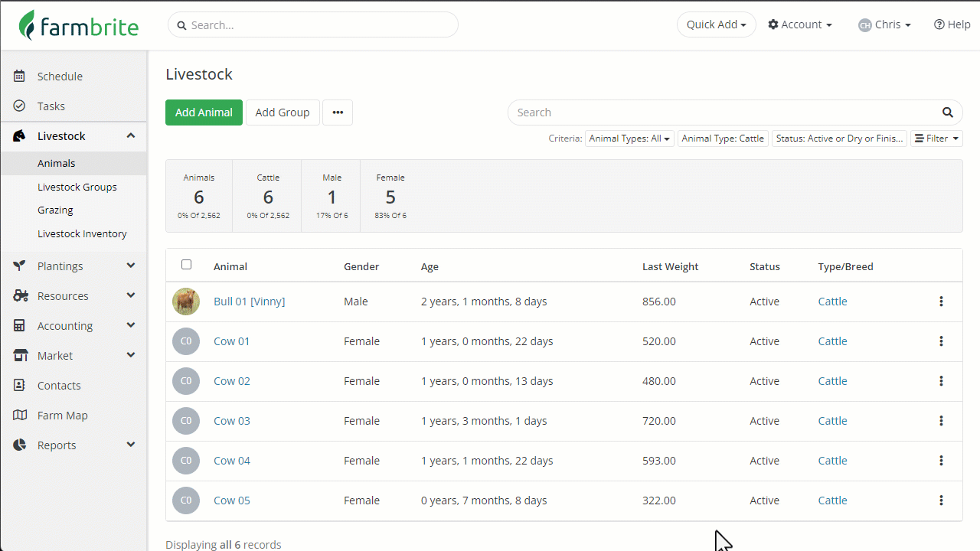This screenshot has height=551, width=980.
Task: Click the magnifier icon in the livestock search
Action: coord(948,112)
